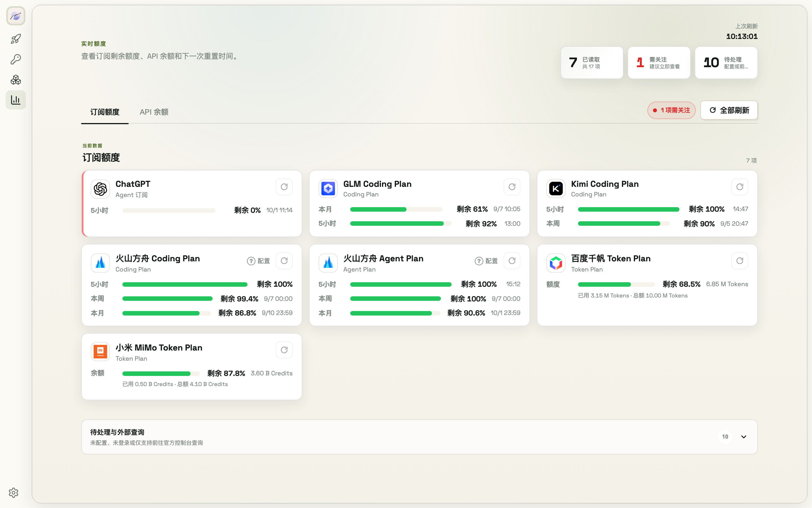Click the 剩余 99.4% value
Screen dimensions: 812x508
(239, 299)
